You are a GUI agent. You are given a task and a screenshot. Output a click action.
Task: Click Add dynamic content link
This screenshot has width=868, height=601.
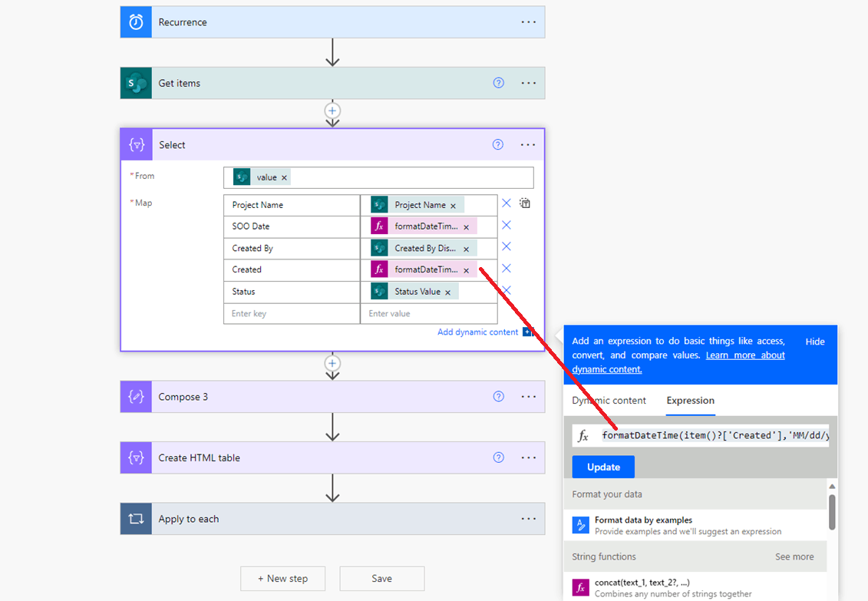pos(477,332)
